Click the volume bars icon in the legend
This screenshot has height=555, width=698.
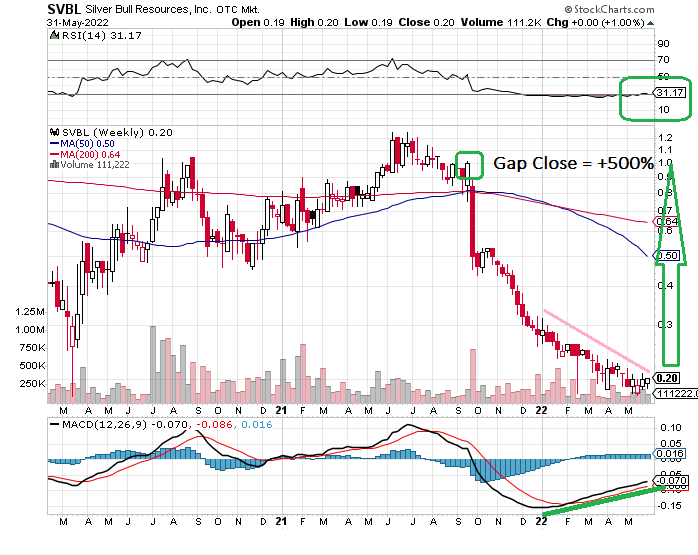[x=54, y=165]
